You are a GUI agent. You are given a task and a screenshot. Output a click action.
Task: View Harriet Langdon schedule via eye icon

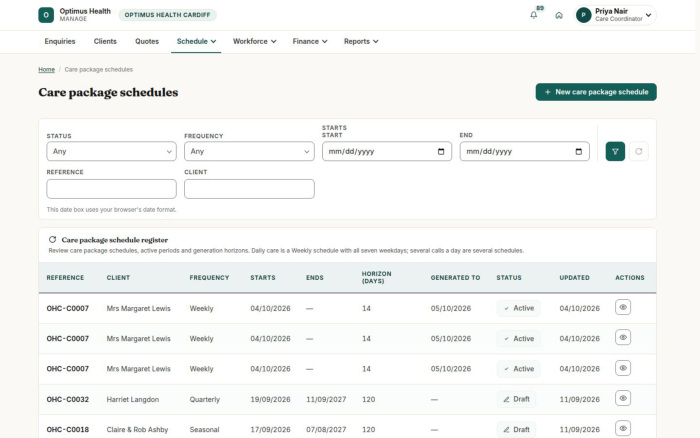(623, 398)
